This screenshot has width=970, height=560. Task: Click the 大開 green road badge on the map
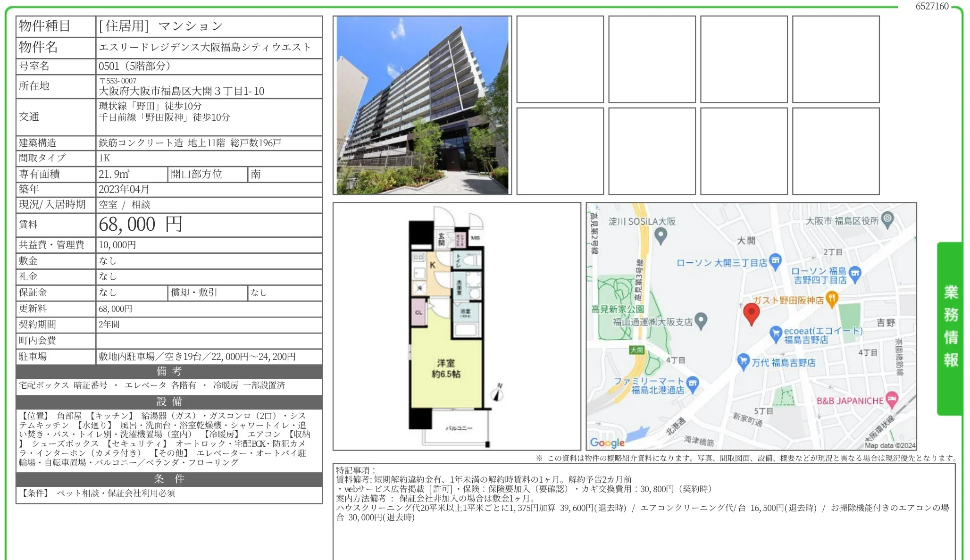[x=637, y=351]
